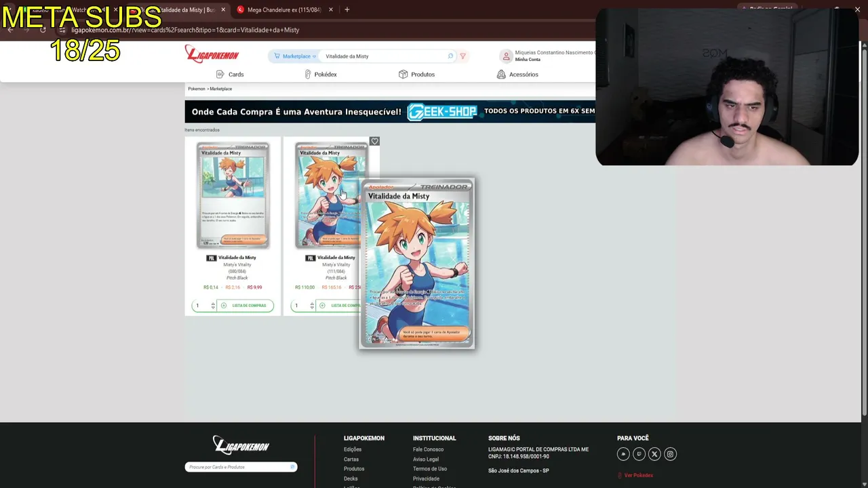Open the Cartas footer link
The height and width of the screenshot is (488, 868).
[351, 460]
